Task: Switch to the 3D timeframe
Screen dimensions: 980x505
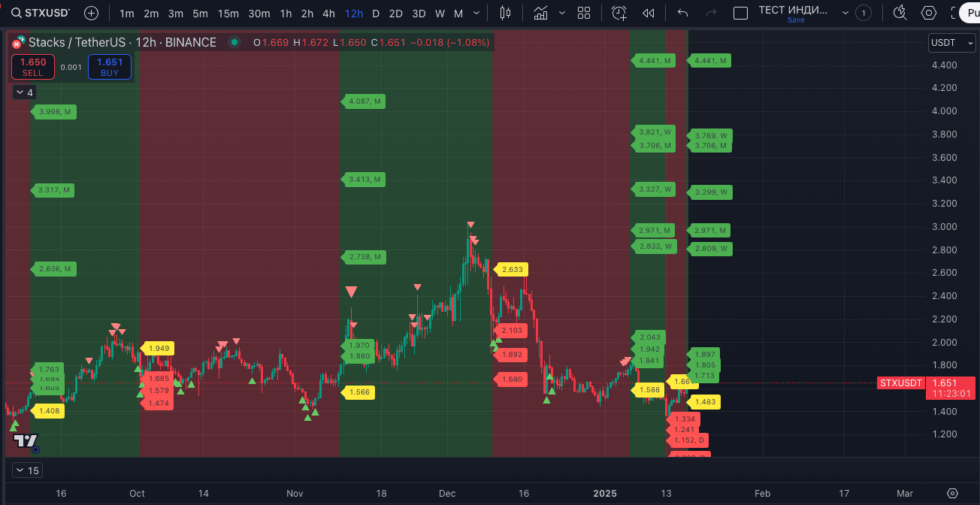Action: tap(419, 13)
